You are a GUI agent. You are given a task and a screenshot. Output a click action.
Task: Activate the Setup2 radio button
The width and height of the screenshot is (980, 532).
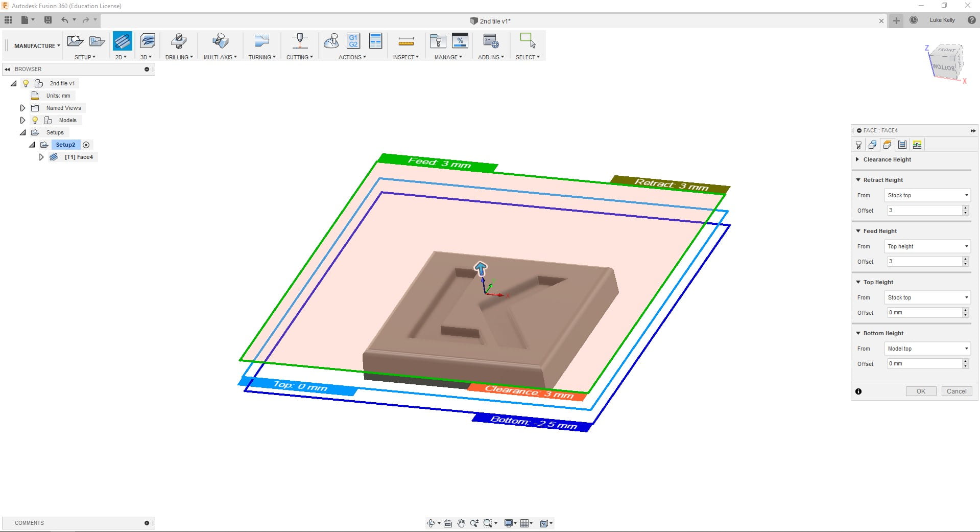86,145
